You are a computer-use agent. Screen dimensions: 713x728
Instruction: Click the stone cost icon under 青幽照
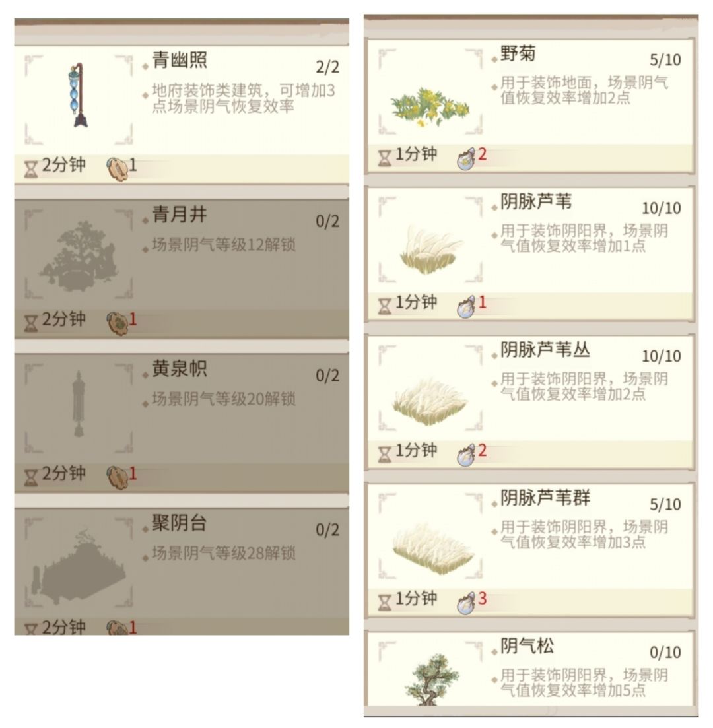[117, 168]
